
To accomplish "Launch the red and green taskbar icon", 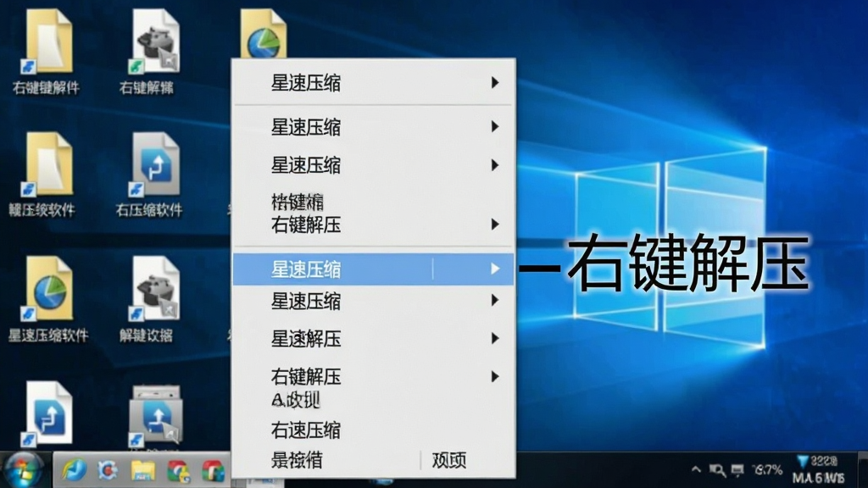I will [213, 471].
